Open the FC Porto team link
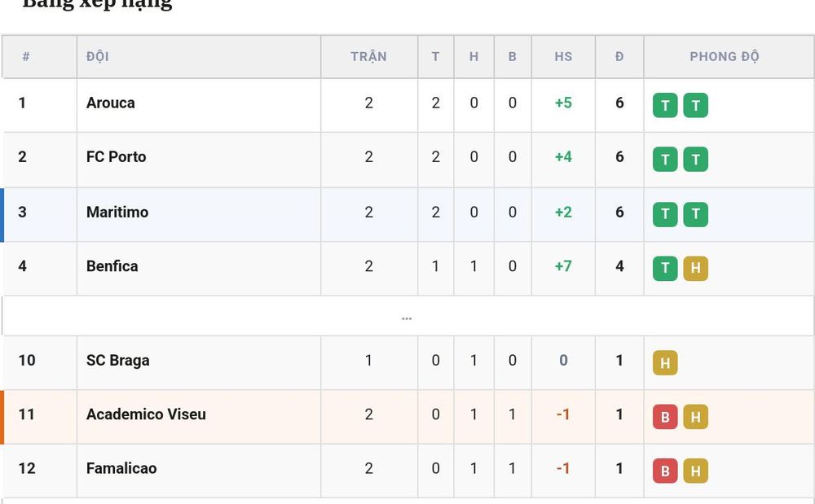The height and width of the screenshot is (504, 815). [x=116, y=157]
